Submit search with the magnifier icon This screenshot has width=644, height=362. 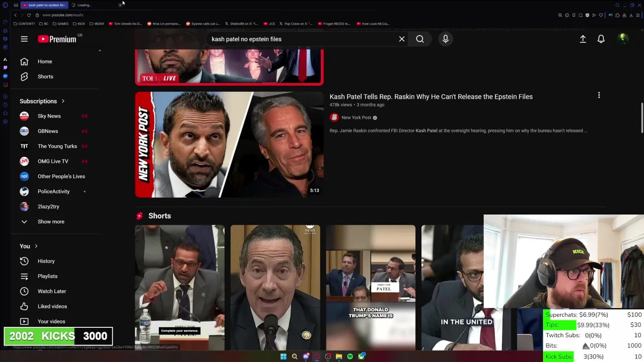point(420,39)
